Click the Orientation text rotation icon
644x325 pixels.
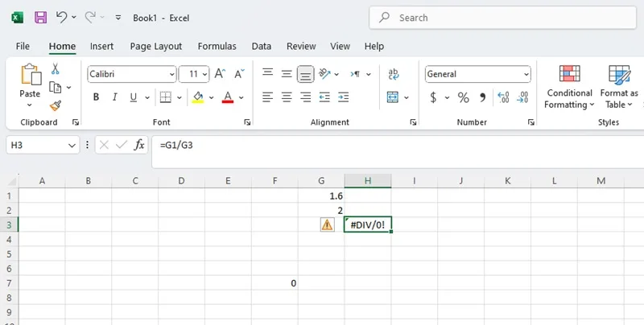(325, 74)
